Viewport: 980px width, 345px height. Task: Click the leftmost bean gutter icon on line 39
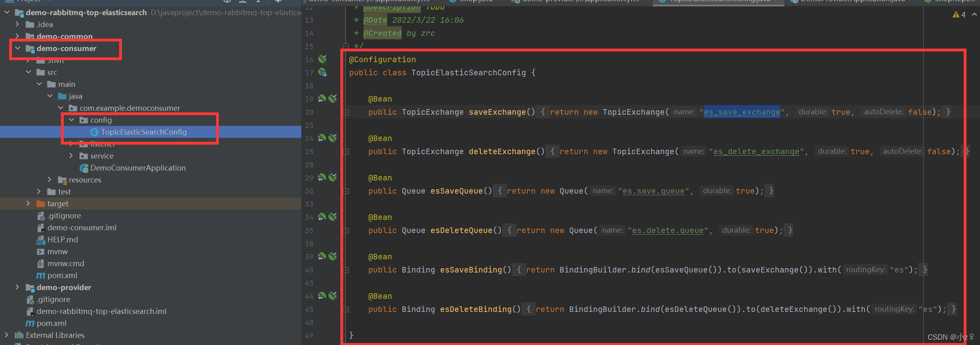[322, 256]
